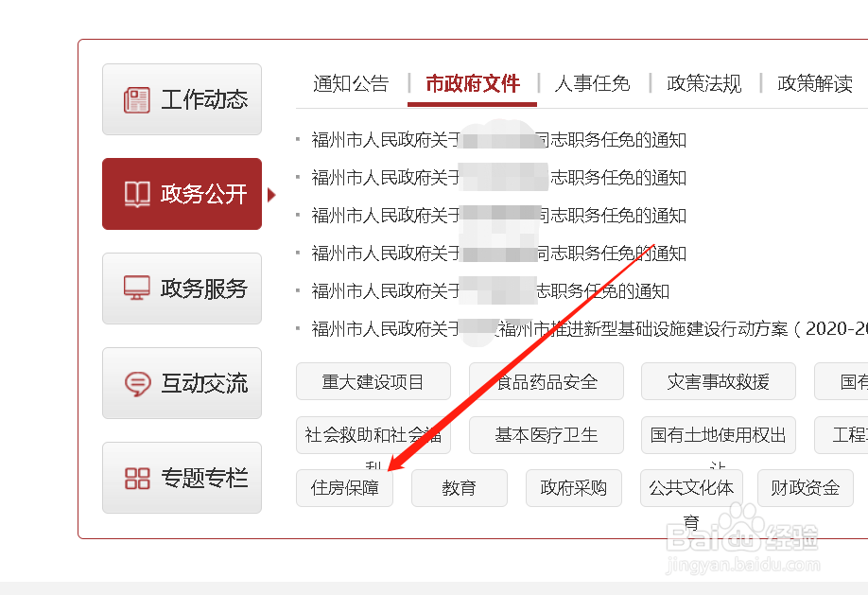Click the 教育 category button

coord(460,488)
